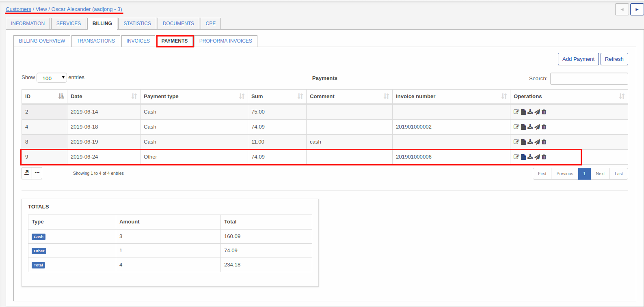Viewport: 644px width, 307px height.
Task: Edit payment ID 9
Action: click(x=516, y=157)
